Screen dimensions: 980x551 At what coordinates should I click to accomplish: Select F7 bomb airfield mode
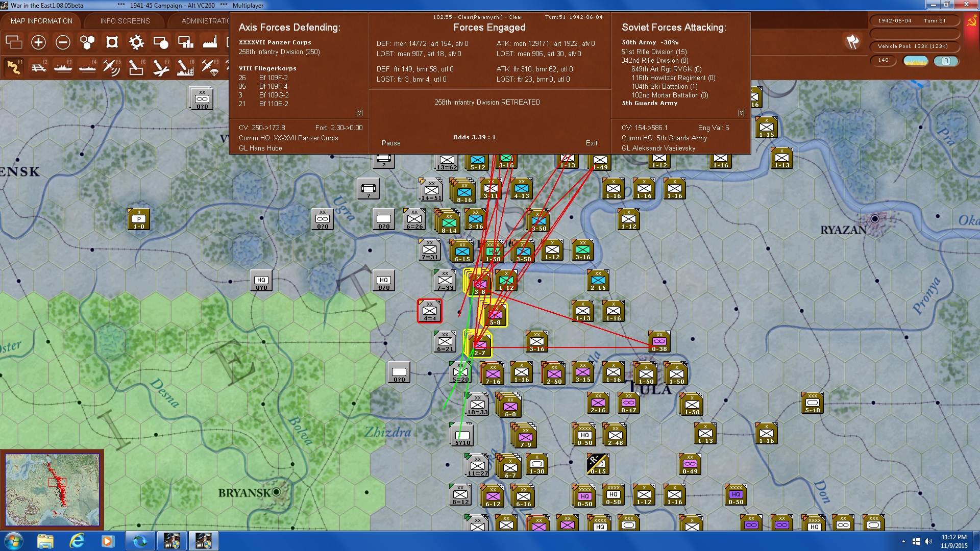point(161,67)
